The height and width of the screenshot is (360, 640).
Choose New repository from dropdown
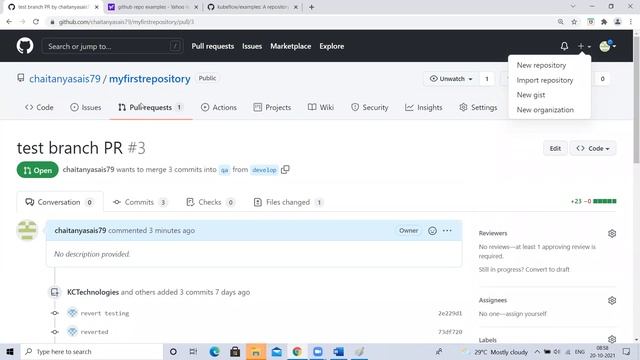pos(541,65)
